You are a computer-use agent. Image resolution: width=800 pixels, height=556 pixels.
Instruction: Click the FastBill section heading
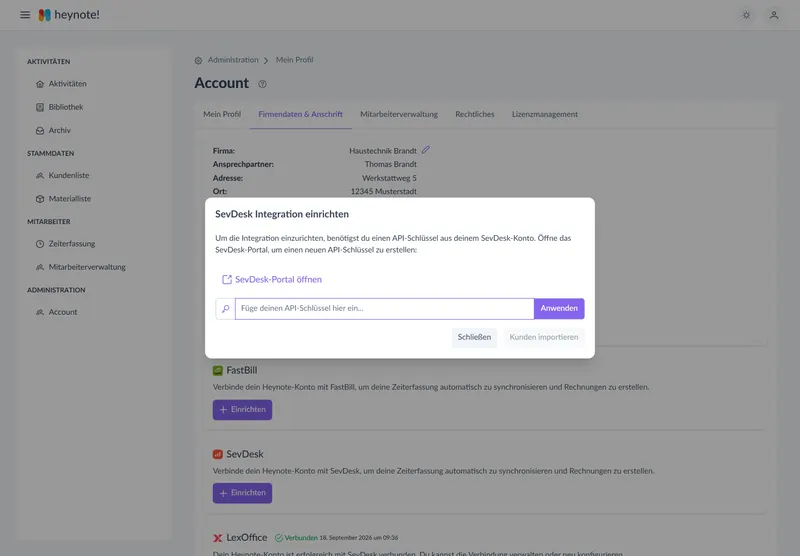pos(242,370)
